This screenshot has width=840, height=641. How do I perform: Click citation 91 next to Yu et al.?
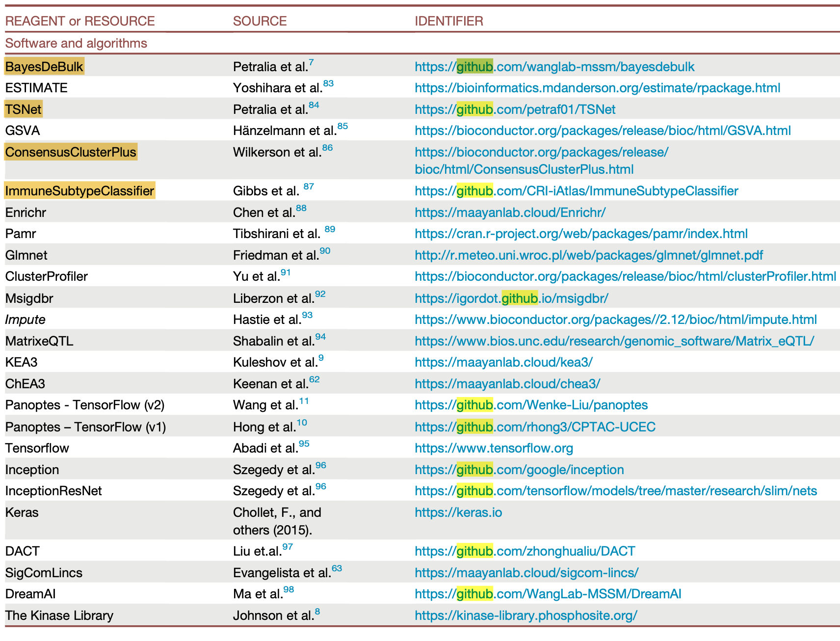[286, 272]
